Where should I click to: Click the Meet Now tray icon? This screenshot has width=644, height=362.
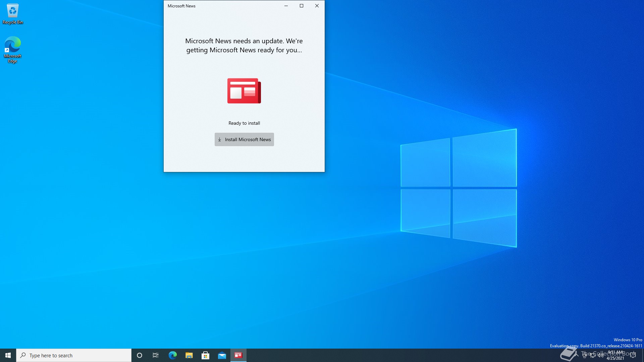[585, 355]
